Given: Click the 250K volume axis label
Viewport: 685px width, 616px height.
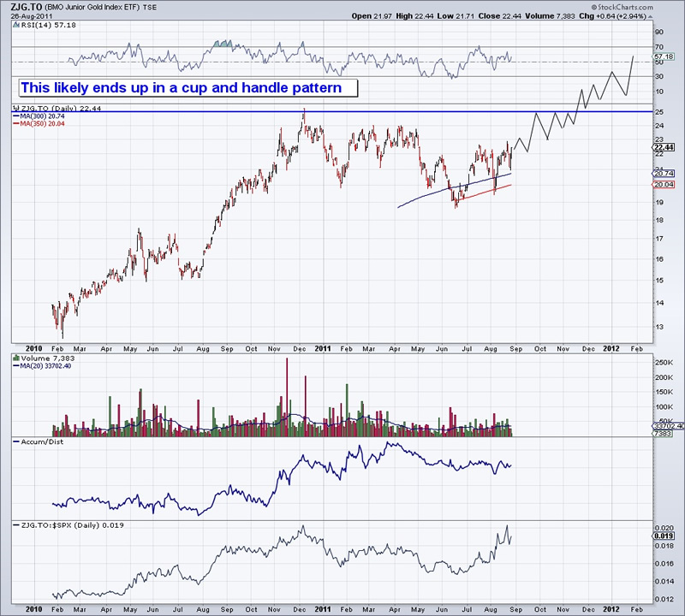Looking at the screenshot, I should tap(664, 363).
